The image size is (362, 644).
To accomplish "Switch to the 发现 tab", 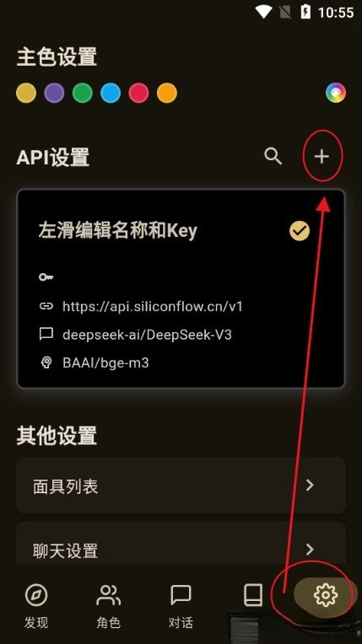I will coord(36,606).
